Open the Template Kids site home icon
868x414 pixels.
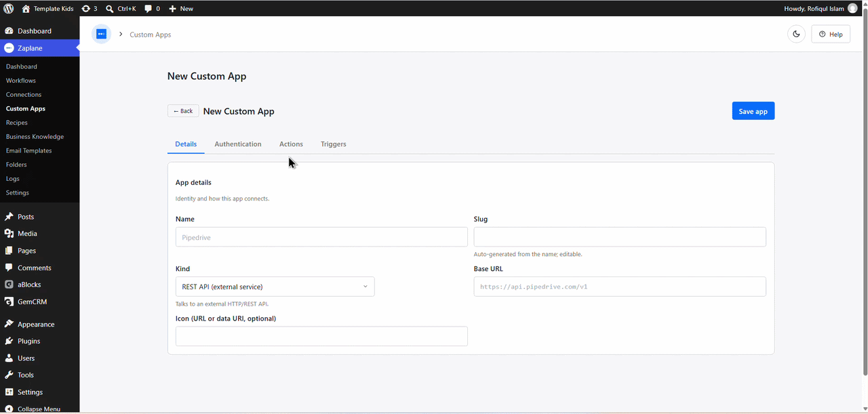click(26, 8)
